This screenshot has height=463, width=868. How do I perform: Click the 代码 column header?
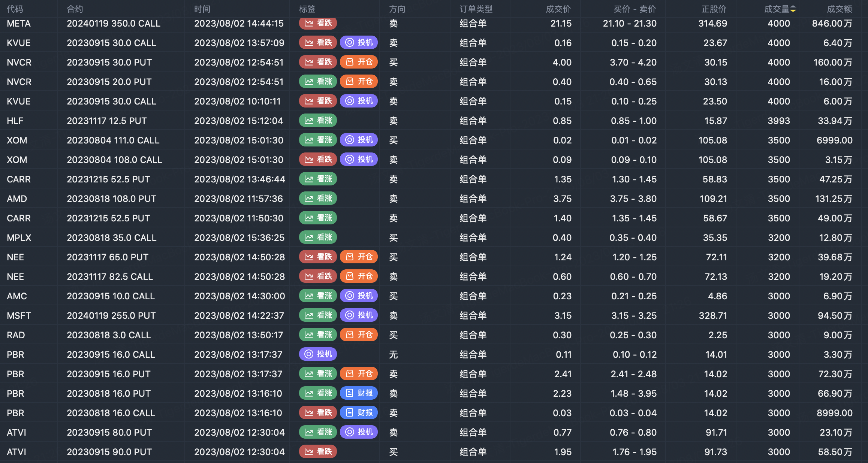pos(15,9)
